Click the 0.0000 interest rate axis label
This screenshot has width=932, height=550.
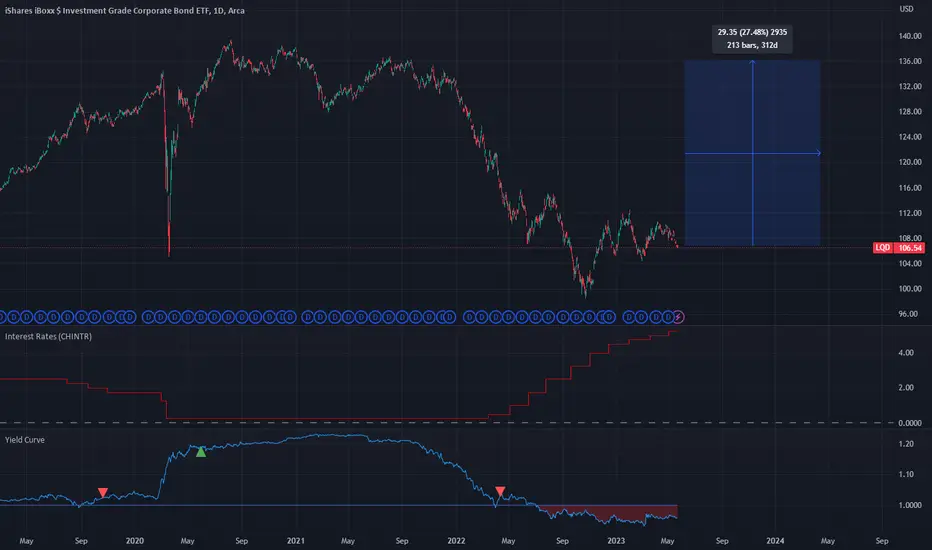click(x=909, y=423)
